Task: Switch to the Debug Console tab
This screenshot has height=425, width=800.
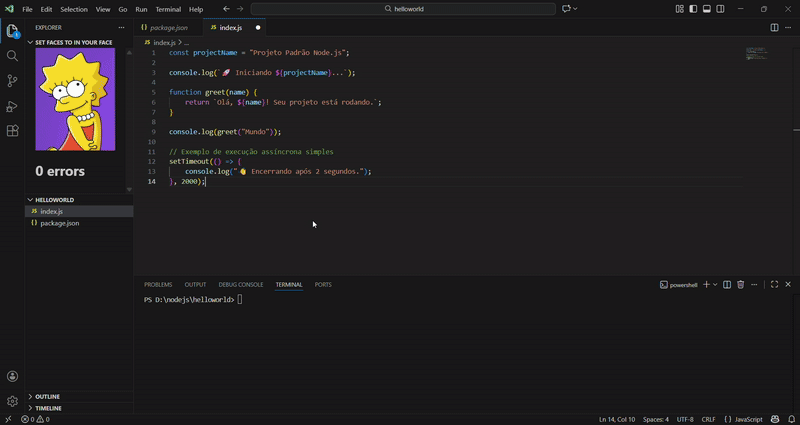Action: click(241, 285)
